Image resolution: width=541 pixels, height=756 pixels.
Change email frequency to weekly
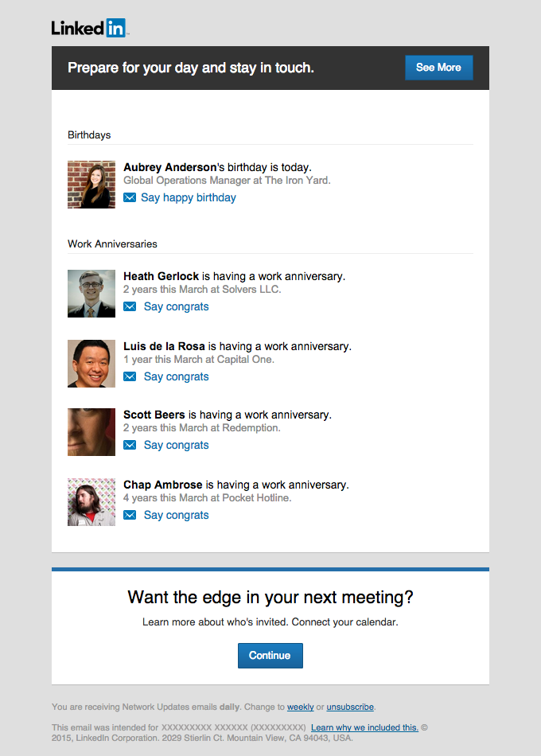(300, 707)
